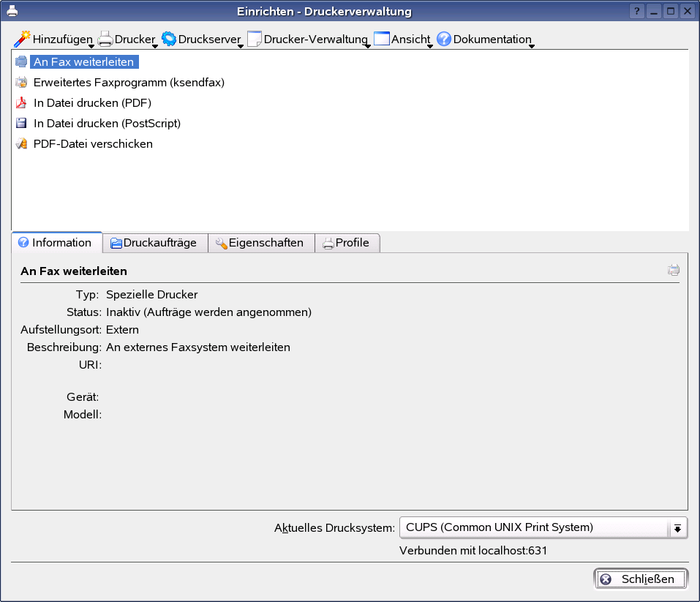Click the Inaktiv status value
Screen dimensions: 700x602
[x=209, y=312]
